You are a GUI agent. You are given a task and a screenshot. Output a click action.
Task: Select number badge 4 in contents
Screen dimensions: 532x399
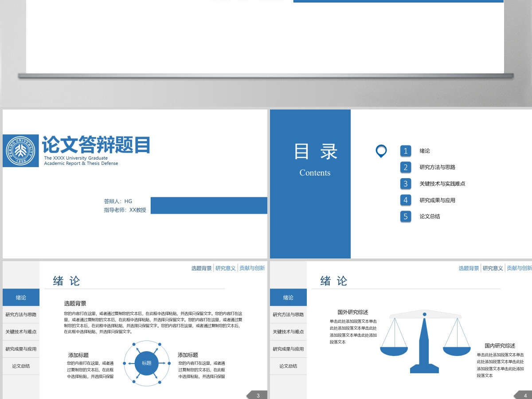click(405, 200)
